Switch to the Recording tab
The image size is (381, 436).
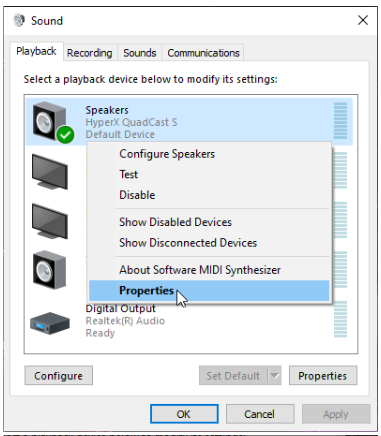pos(89,53)
